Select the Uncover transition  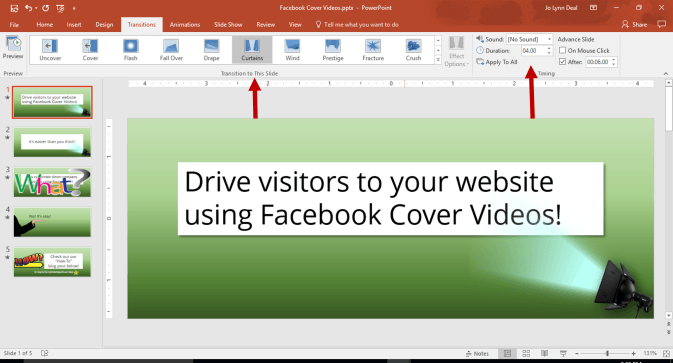click(x=50, y=50)
